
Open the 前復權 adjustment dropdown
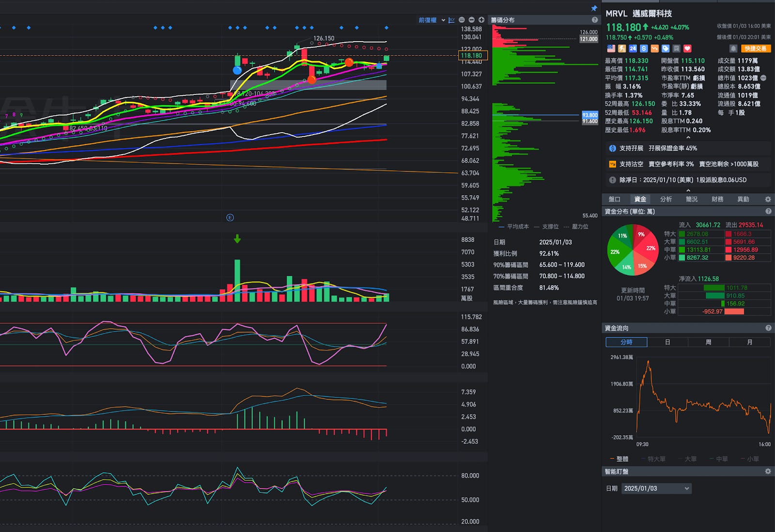tap(432, 20)
